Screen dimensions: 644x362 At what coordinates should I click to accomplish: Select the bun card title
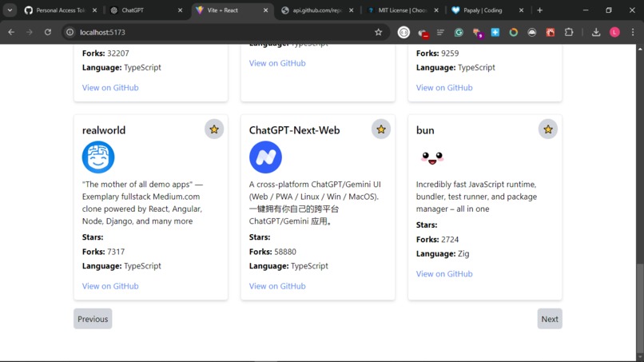coord(425,130)
